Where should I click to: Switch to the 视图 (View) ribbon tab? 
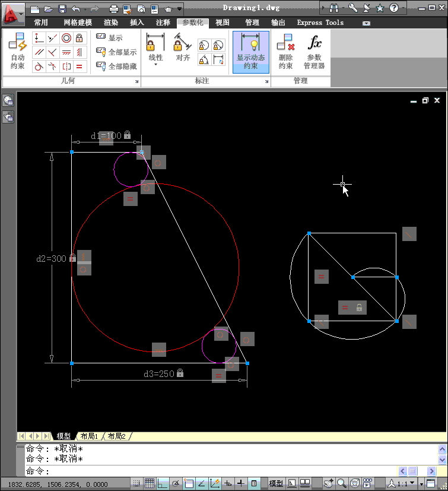tap(223, 23)
